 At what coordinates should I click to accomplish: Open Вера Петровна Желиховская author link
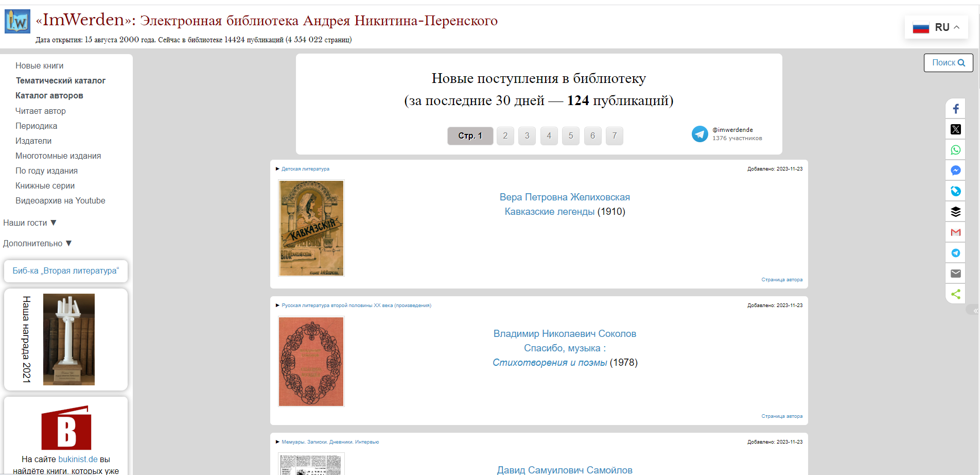tap(564, 197)
